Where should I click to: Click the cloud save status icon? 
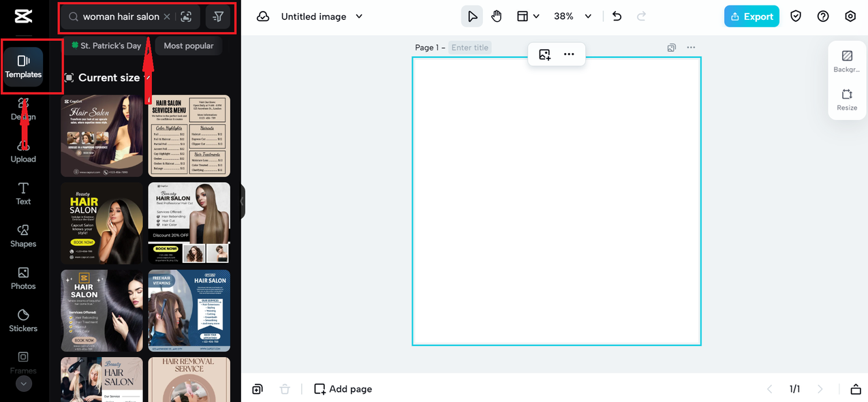tap(263, 16)
